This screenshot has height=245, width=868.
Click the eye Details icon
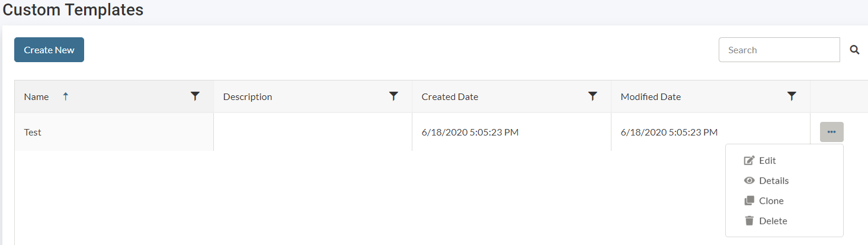tap(749, 180)
